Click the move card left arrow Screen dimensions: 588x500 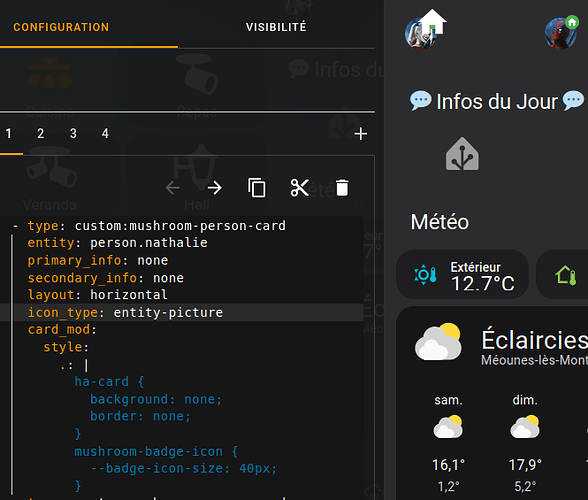point(172,188)
